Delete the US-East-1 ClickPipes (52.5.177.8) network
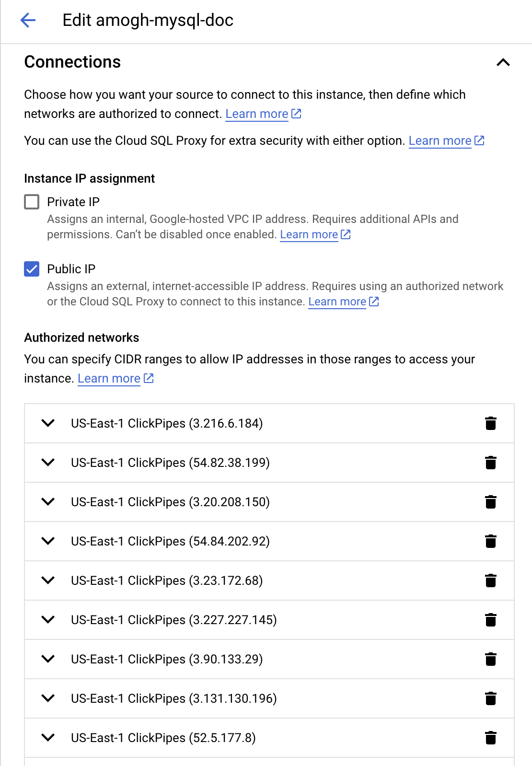 pos(491,738)
